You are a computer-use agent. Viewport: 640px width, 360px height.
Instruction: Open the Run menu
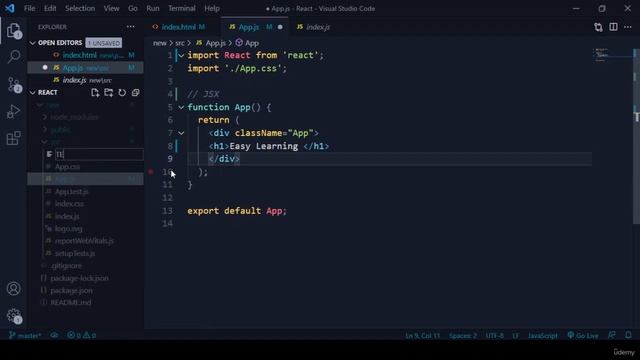[153, 8]
